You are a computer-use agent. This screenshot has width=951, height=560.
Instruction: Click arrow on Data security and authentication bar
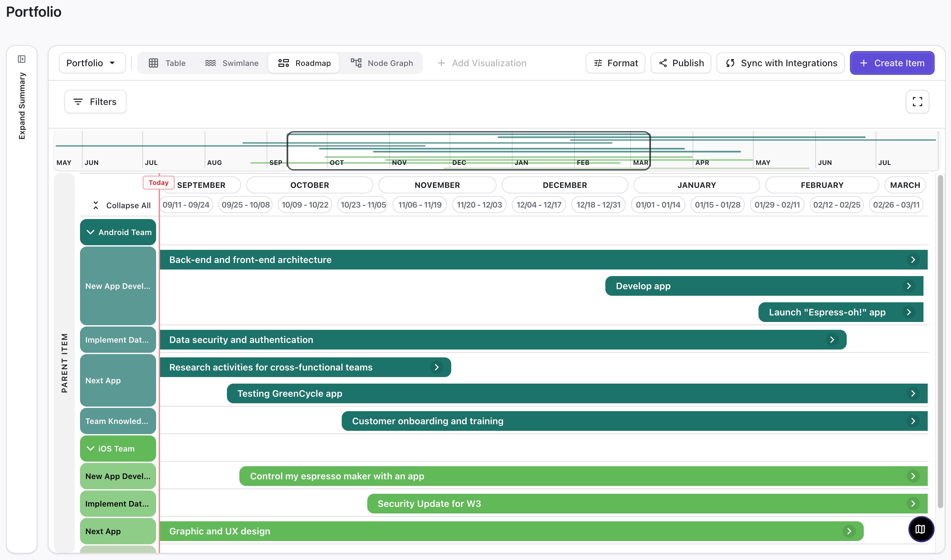pyautogui.click(x=832, y=340)
